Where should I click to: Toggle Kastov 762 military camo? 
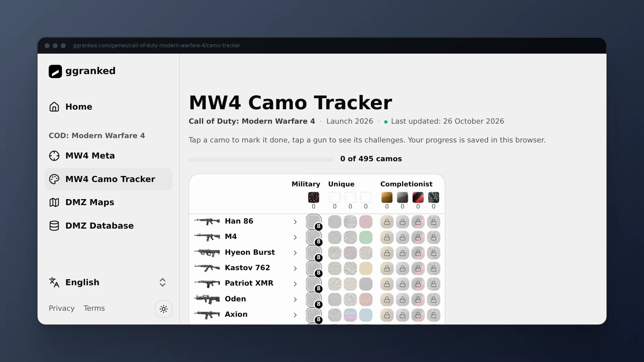click(314, 268)
